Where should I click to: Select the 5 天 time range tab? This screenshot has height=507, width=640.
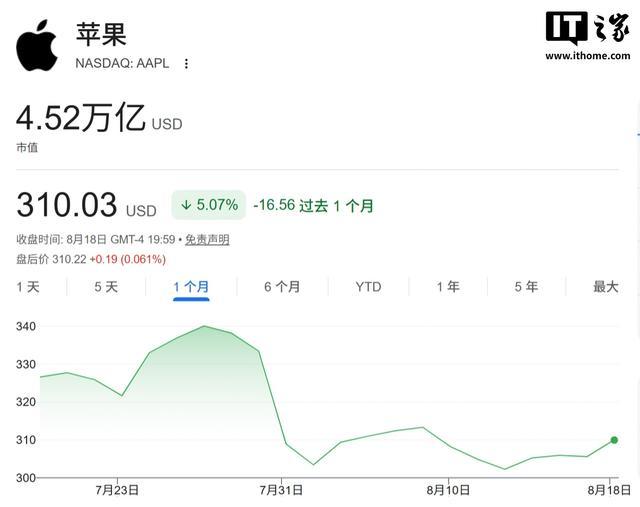[x=106, y=287]
